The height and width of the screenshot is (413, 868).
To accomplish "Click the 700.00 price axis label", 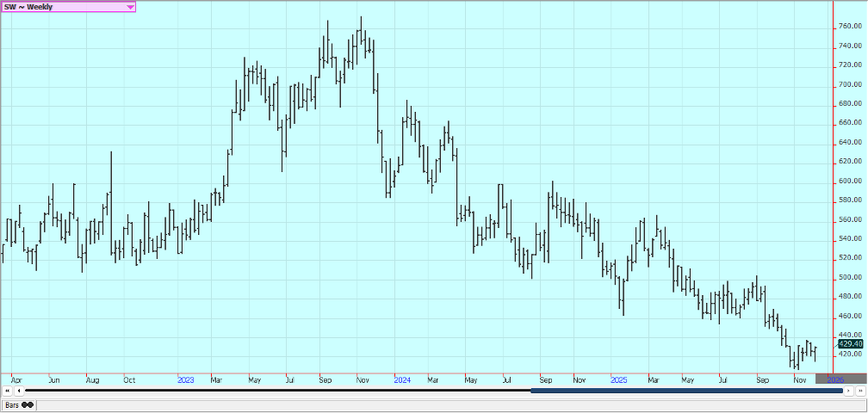I will click(850, 84).
